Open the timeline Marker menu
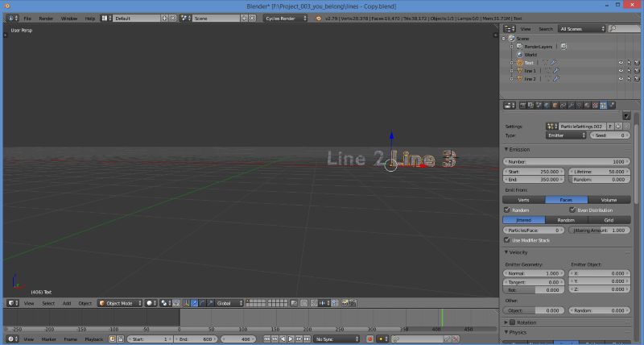The height and width of the screenshot is (345, 644). click(48, 339)
